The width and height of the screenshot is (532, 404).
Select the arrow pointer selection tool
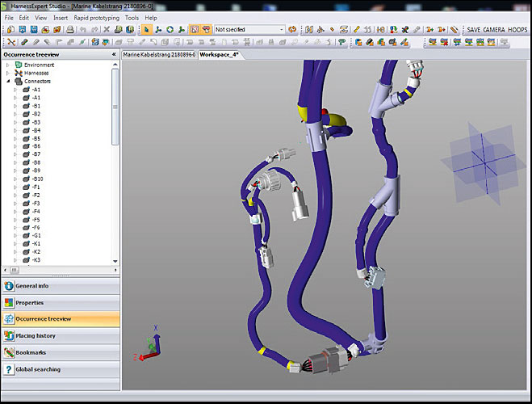146,30
